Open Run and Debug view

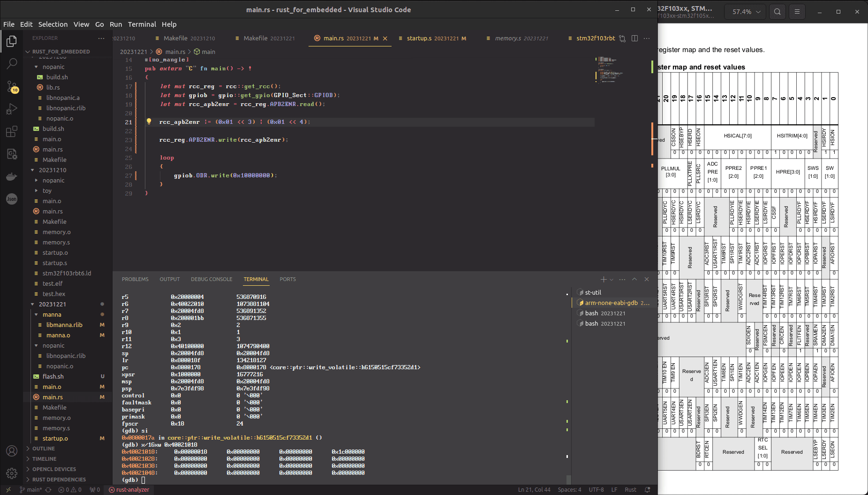(x=12, y=109)
